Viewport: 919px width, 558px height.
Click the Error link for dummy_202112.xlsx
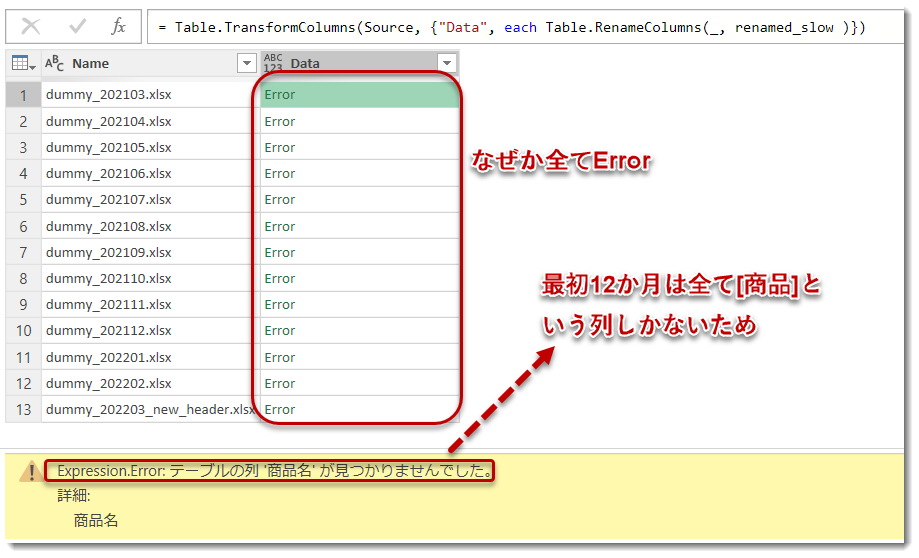click(x=280, y=331)
